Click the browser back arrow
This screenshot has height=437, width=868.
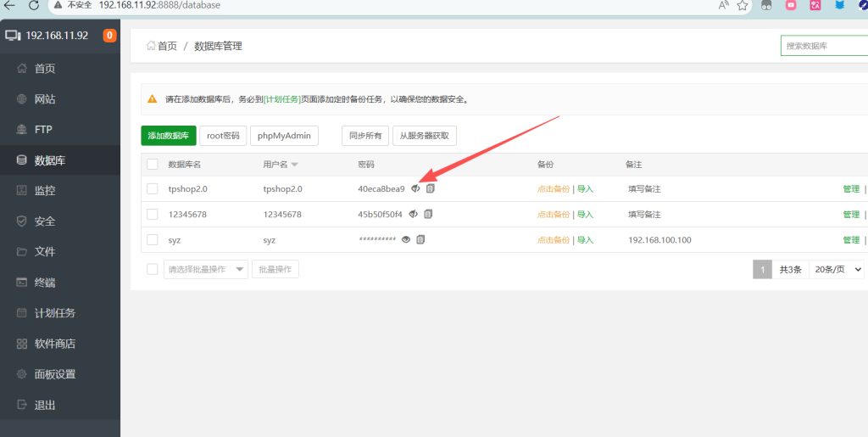click(x=9, y=5)
